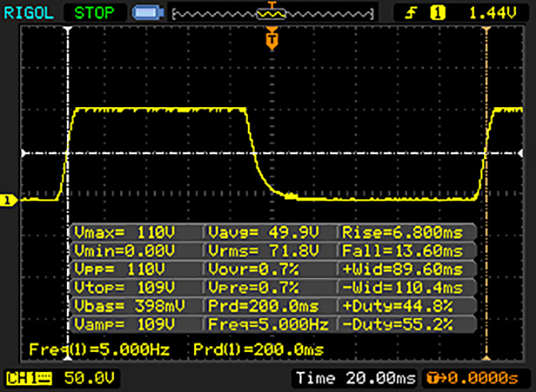Click the 50.0V vertical scale readout
The width and height of the screenshot is (536, 392).
click(90, 378)
